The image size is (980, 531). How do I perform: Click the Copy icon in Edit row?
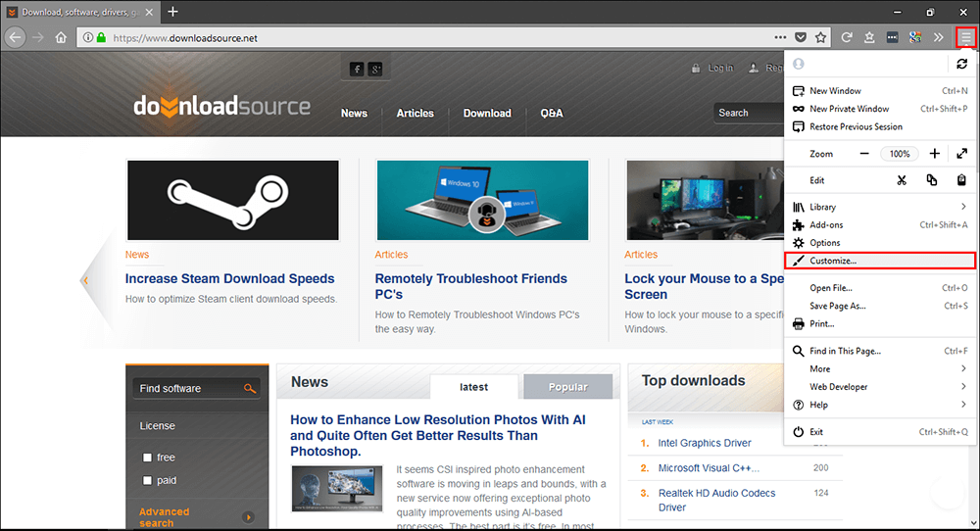931,180
